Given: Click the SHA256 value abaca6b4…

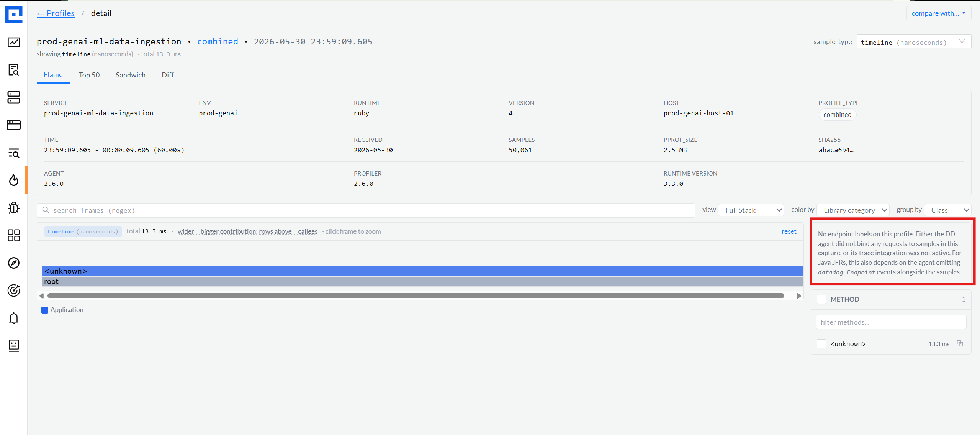Looking at the screenshot, I should pos(836,150).
